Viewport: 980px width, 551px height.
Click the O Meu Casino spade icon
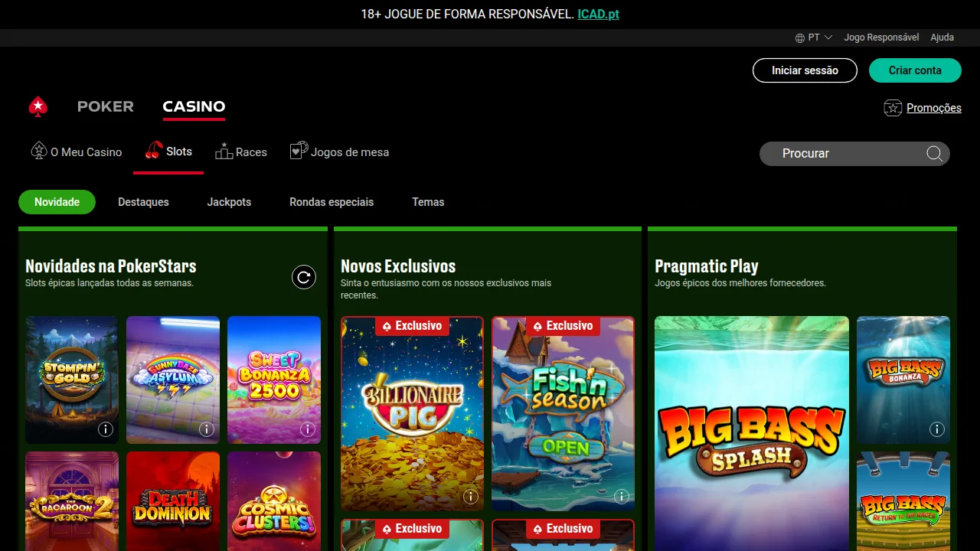(x=39, y=151)
